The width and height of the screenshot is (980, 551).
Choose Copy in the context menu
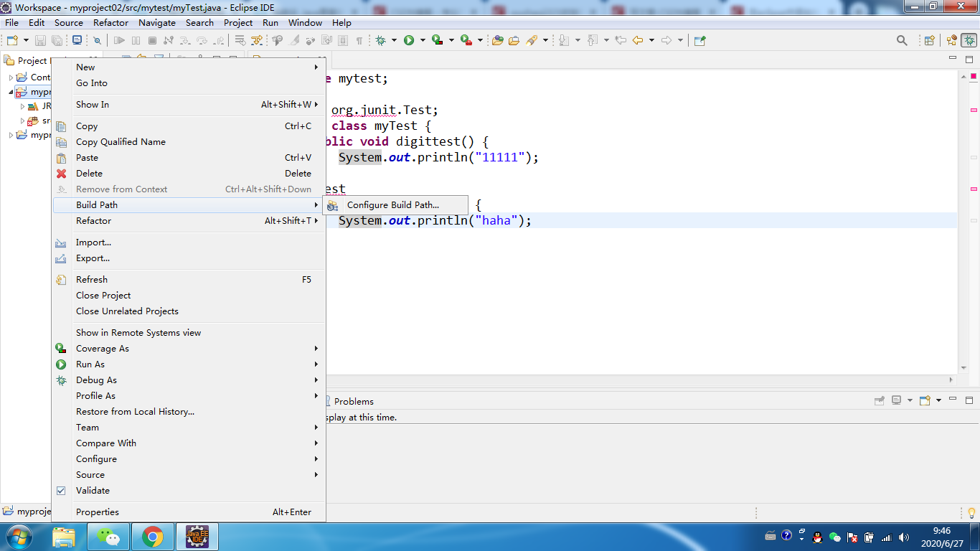[x=189, y=126]
